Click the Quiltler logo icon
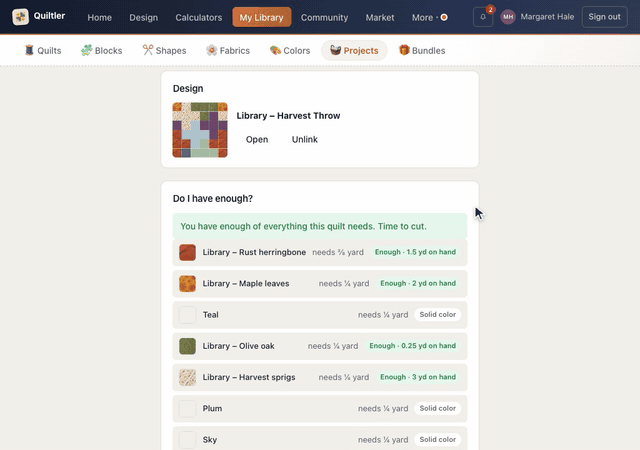This screenshot has height=450, width=640. pyautogui.click(x=20, y=17)
